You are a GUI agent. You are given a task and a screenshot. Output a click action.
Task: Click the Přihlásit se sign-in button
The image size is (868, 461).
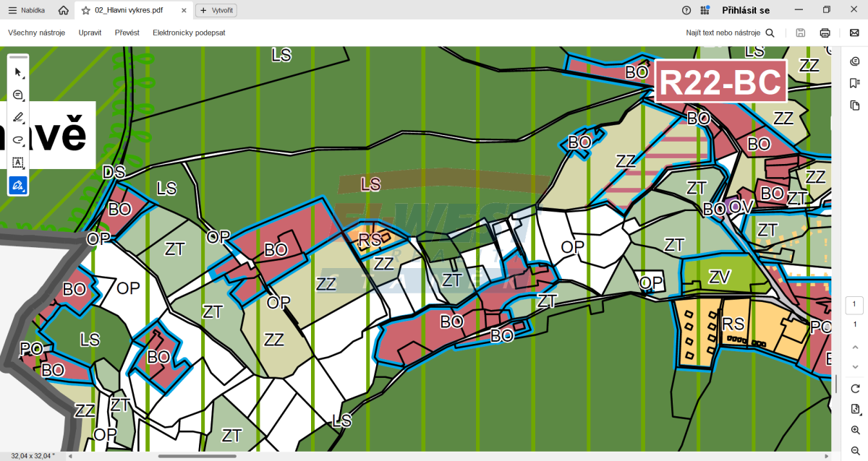[x=745, y=10]
